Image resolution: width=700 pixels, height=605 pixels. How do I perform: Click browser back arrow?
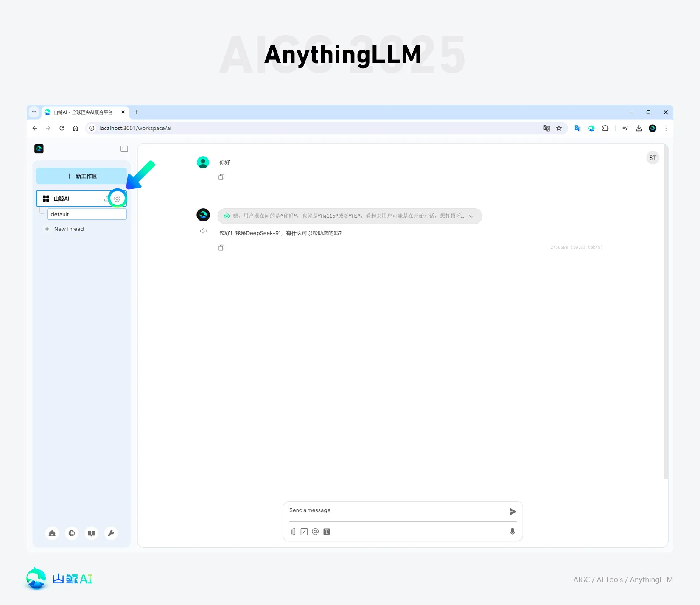click(35, 128)
